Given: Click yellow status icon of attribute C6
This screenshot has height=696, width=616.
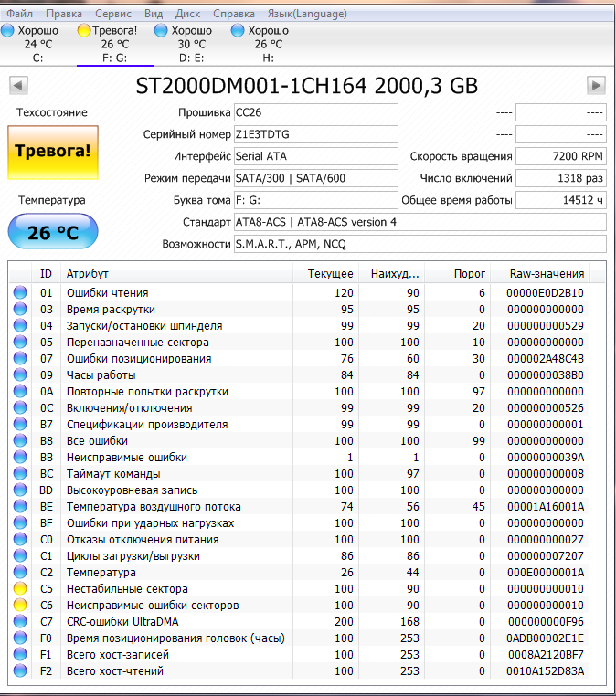Looking at the screenshot, I should click(x=20, y=605).
